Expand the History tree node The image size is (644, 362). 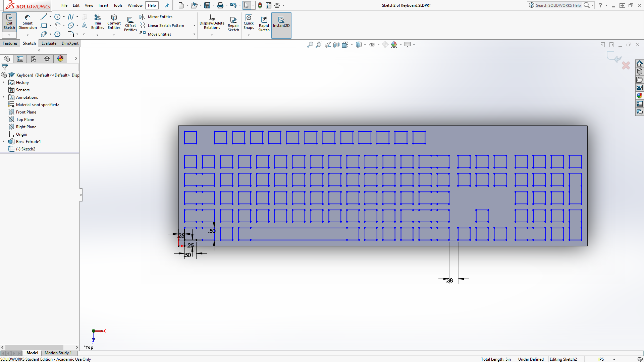click(x=3, y=82)
